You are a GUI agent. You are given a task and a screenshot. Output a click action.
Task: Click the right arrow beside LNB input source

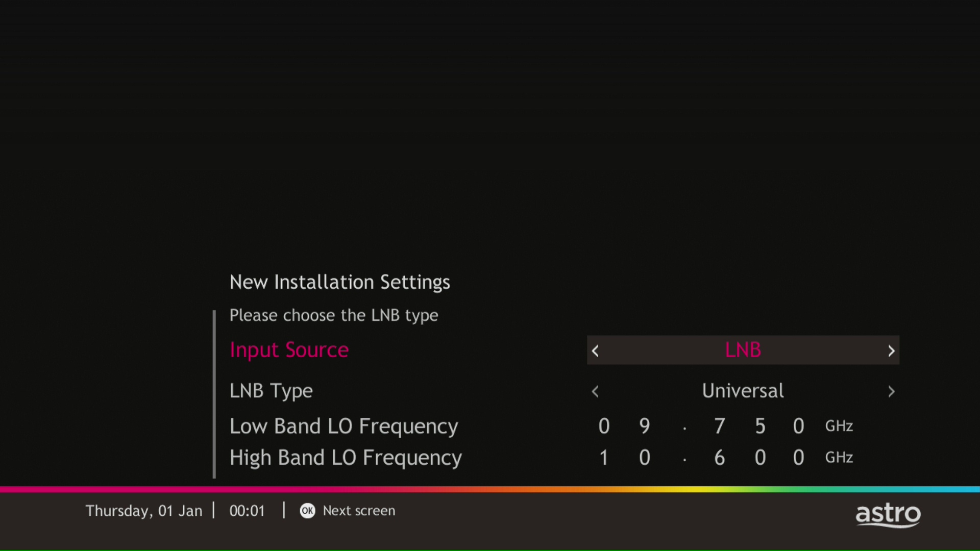click(891, 351)
